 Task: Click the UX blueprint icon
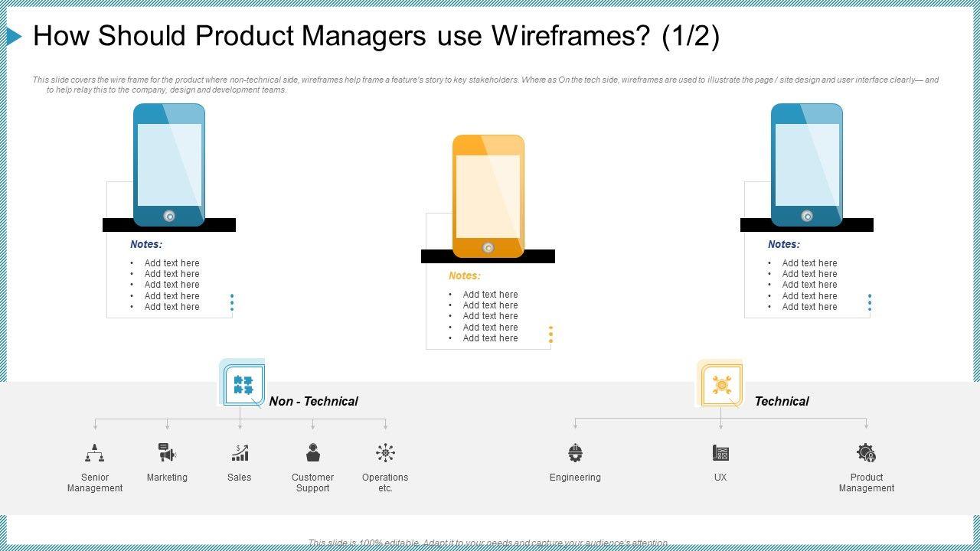[720, 453]
